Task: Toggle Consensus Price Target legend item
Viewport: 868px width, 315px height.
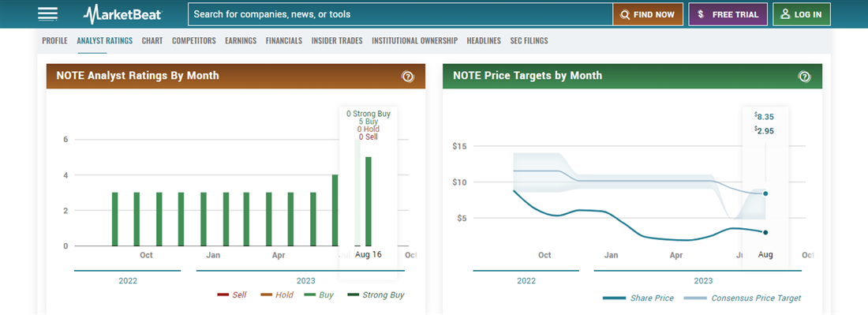Action: pos(743,298)
